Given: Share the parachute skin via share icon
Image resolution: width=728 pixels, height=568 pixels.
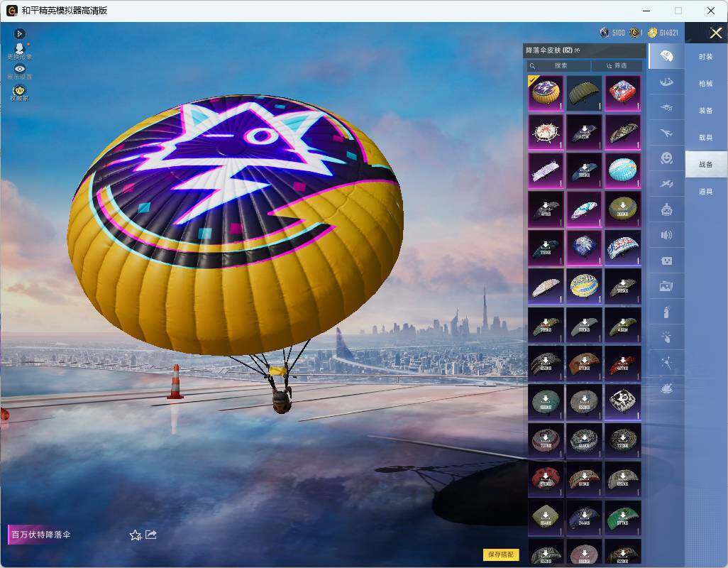Looking at the screenshot, I should pyautogui.click(x=151, y=535).
